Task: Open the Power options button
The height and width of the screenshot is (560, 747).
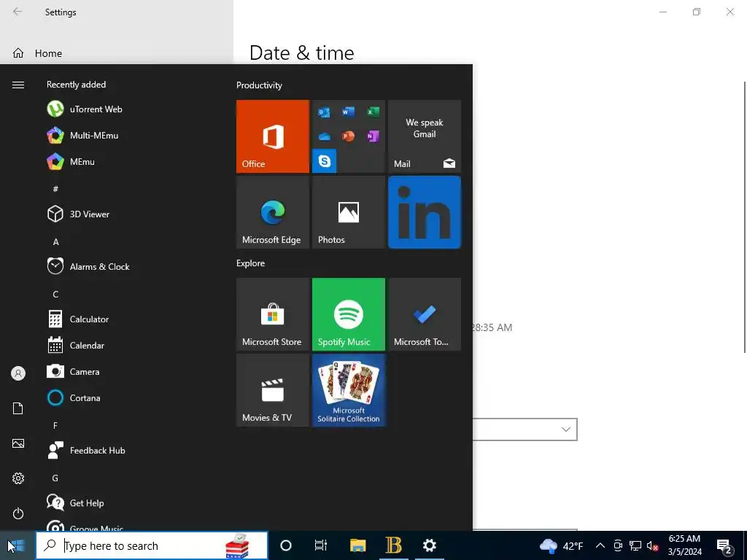Action: coord(18,513)
